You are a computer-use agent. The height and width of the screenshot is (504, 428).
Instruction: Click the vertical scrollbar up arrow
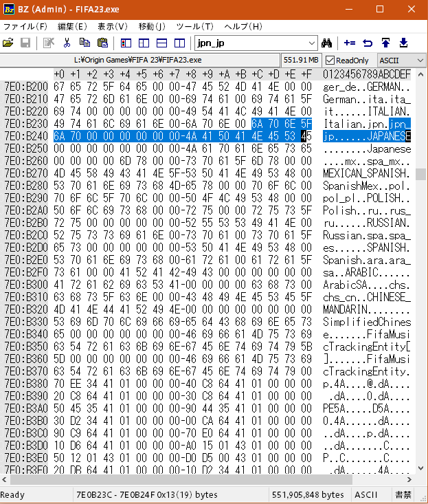coord(421,74)
